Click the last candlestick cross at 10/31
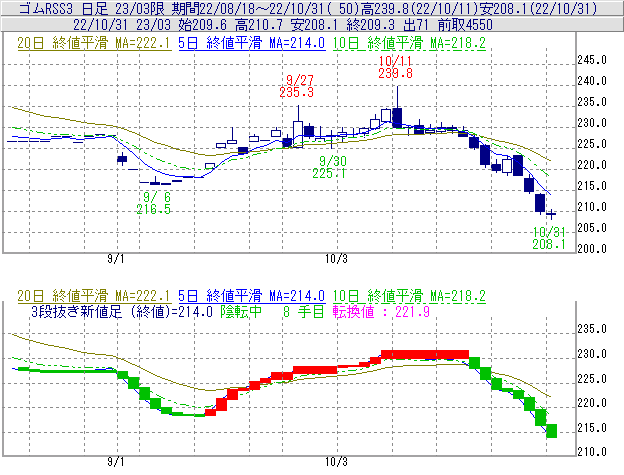Image resolution: width=624 pixels, height=475 pixels. [551, 214]
